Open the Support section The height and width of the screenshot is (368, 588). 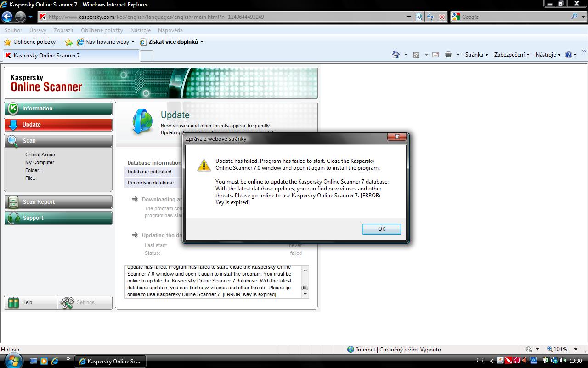tap(58, 218)
